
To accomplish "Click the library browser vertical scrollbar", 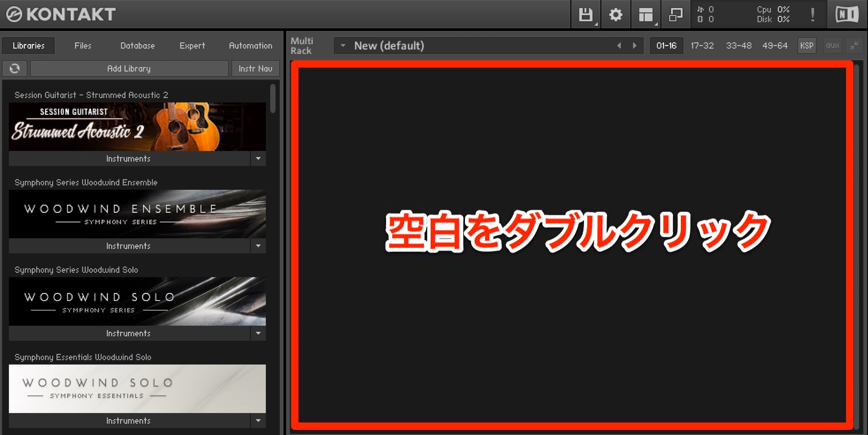I will tap(273, 99).
